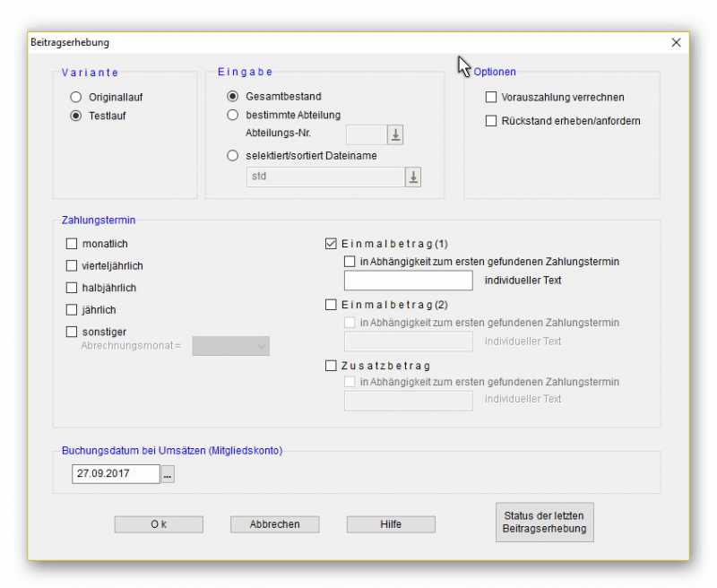Screen dimensions: 717x588
Task: Open the Abrechnungsmonat dropdown
Action: [230, 345]
